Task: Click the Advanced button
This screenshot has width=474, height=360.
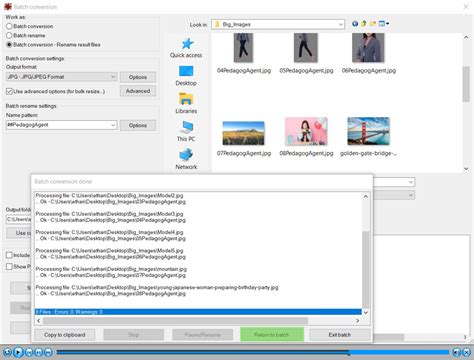Action: 138,91
